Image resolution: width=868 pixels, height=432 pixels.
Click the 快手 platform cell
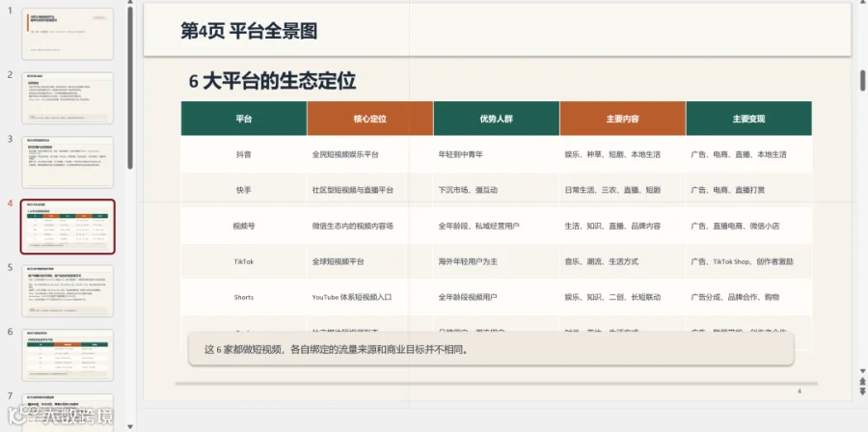[244, 190]
